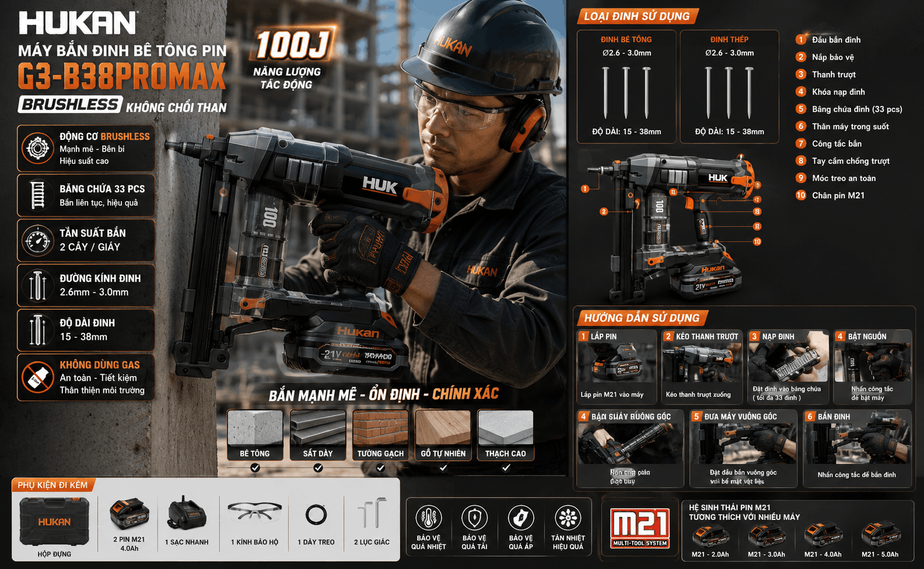
Task: Click the 100J impact energy badge
Action: pos(292,45)
